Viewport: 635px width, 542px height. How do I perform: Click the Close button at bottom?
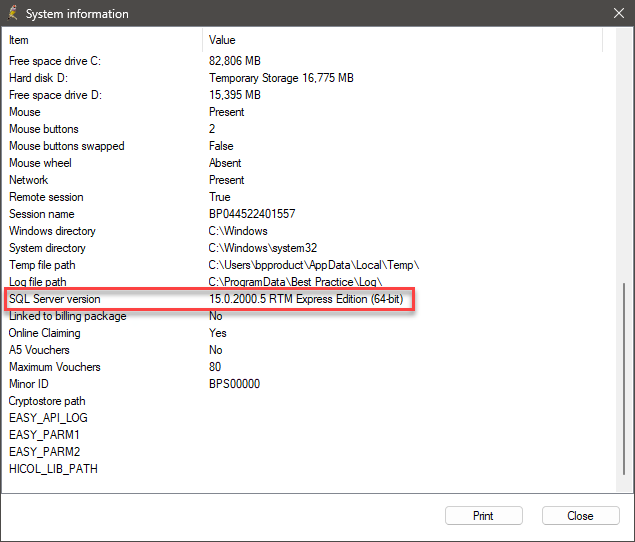pyautogui.click(x=580, y=516)
